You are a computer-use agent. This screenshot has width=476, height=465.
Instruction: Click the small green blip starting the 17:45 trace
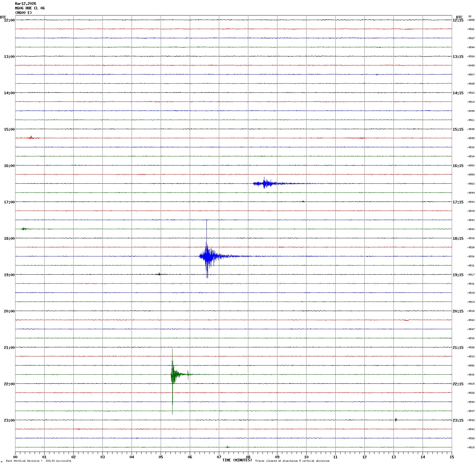pos(24,229)
